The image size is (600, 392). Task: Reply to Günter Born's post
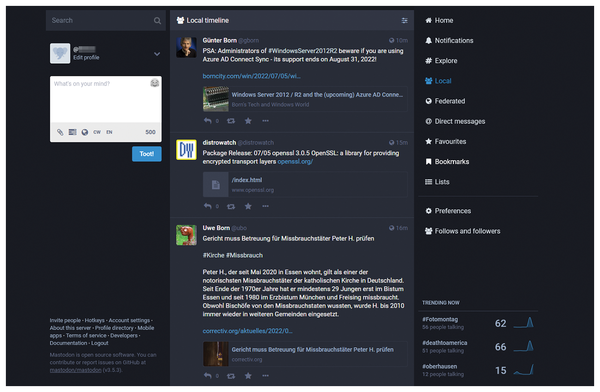pyautogui.click(x=207, y=121)
